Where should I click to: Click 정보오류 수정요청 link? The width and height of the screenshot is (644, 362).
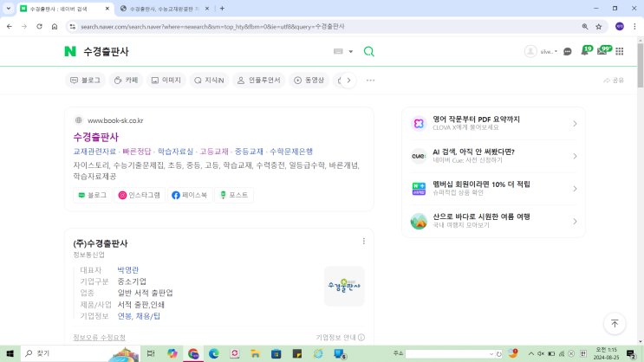click(99, 338)
